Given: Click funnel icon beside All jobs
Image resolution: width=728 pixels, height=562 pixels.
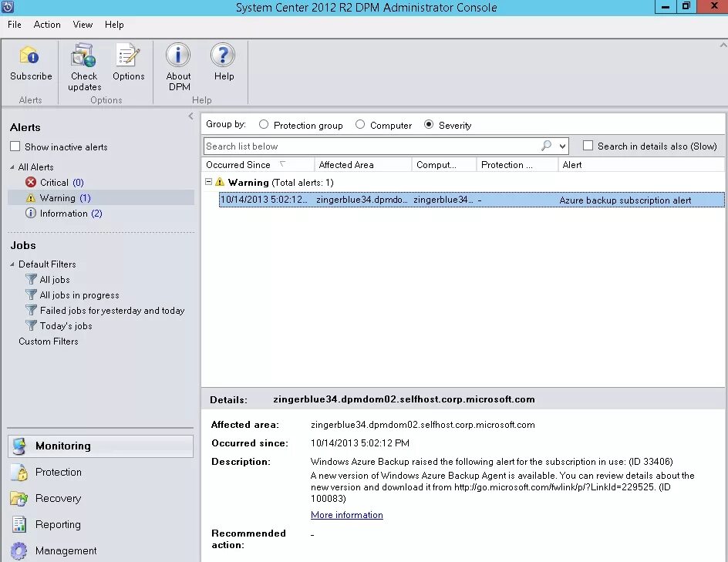Looking at the screenshot, I should 31,279.
